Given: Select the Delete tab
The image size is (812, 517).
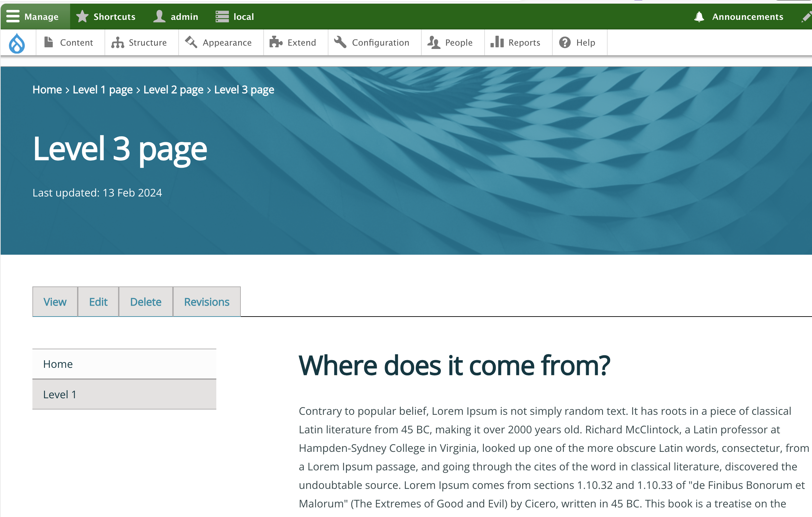Looking at the screenshot, I should pyautogui.click(x=146, y=301).
